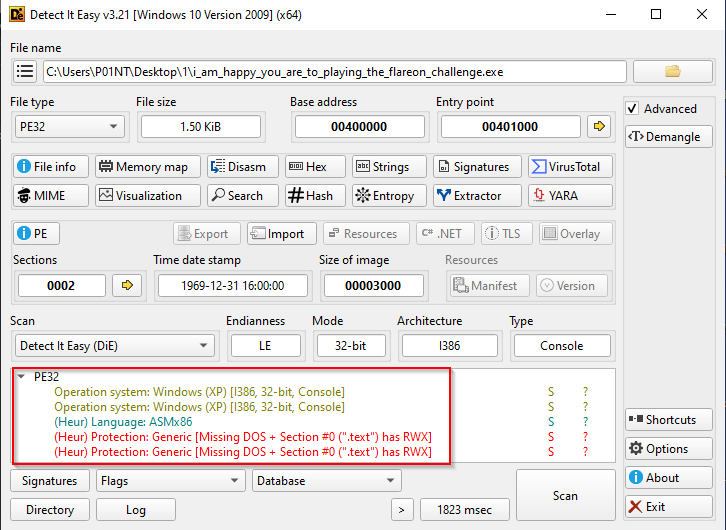
Task: Click the Mode 32-bit field
Action: click(x=350, y=346)
